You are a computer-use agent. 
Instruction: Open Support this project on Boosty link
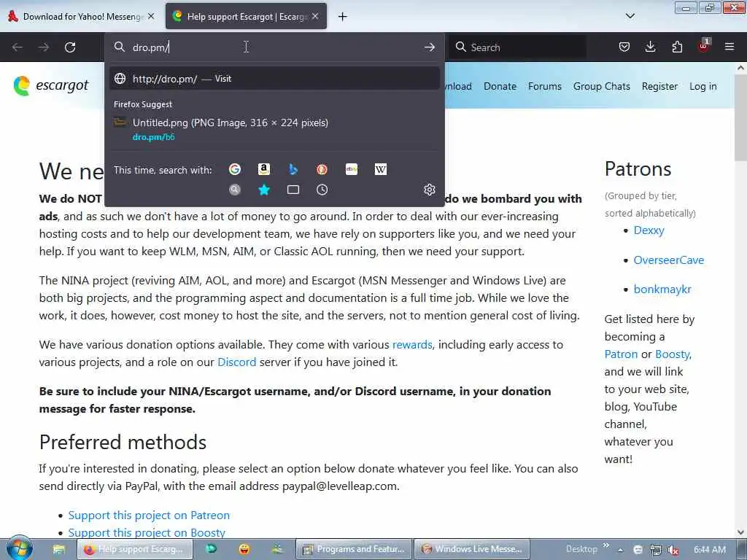[147, 532]
